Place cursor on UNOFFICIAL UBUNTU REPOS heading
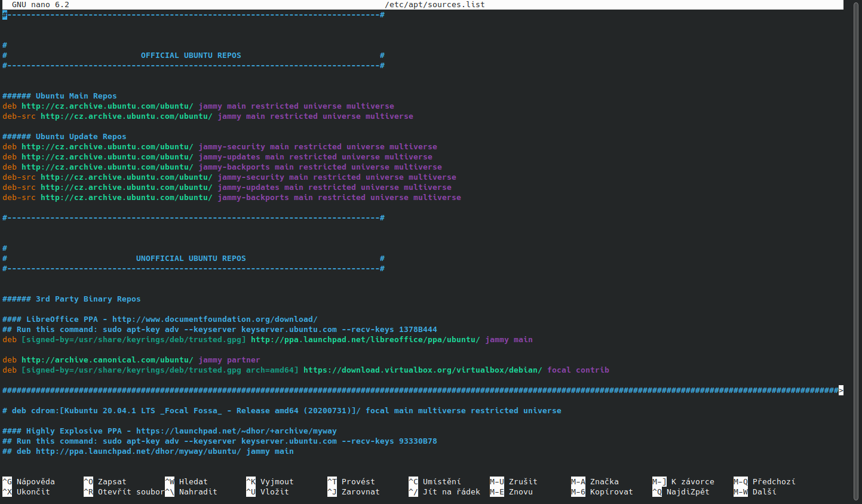The image size is (862, 504). click(x=191, y=259)
